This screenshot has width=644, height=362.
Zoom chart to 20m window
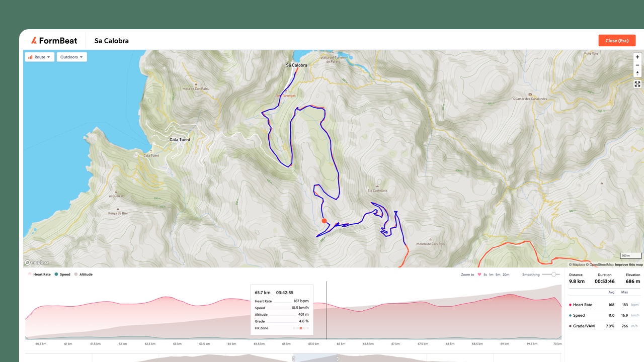pos(506,275)
